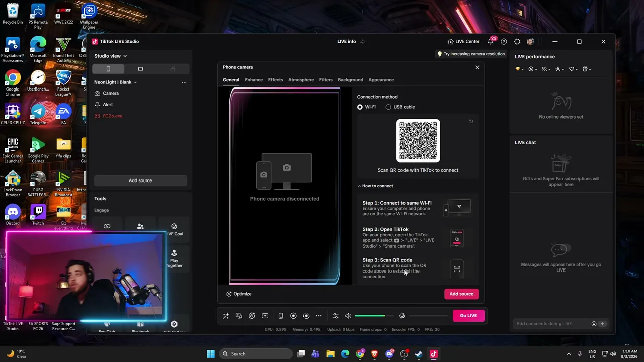Image resolution: width=644 pixels, height=362 pixels.
Task: Close the Phone camera dialog
Action: [x=477, y=67]
